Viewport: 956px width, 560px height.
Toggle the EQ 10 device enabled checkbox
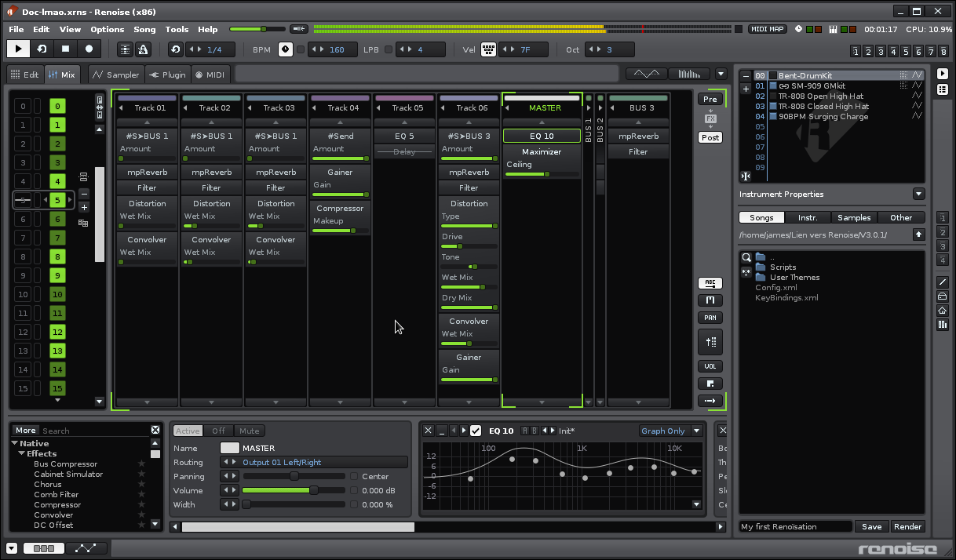pyautogui.click(x=476, y=431)
